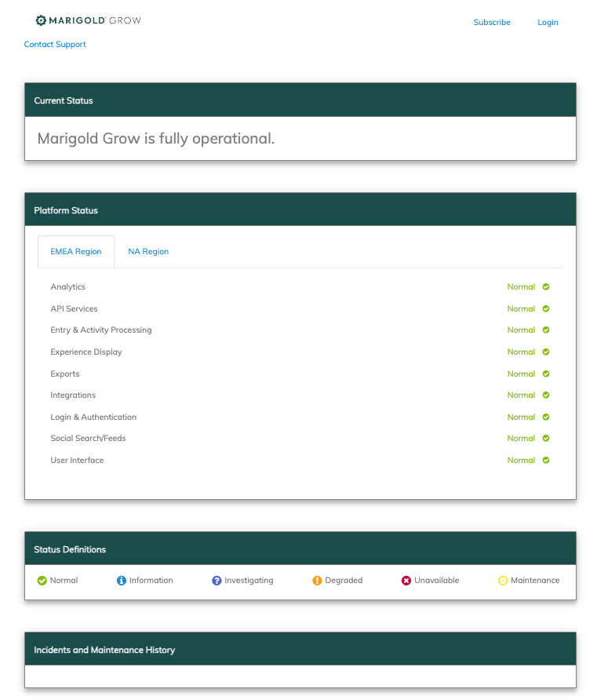Click the Login & Authentication component row
The height and width of the screenshot is (700, 597).
point(93,417)
